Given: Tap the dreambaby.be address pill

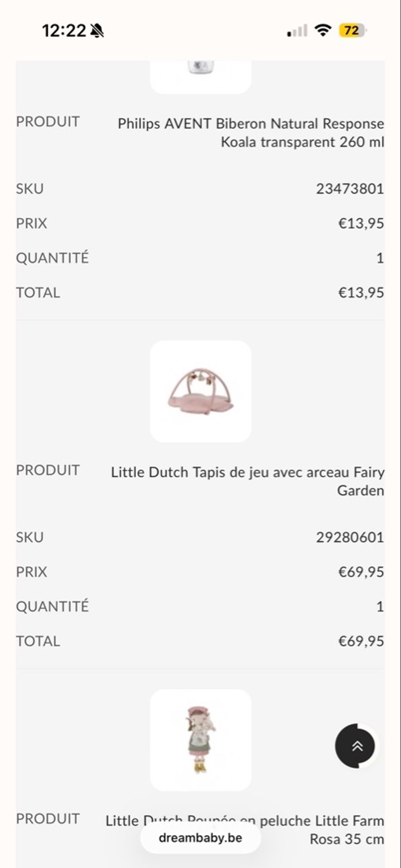Looking at the screenshot, I should click(x=200, y=838).
